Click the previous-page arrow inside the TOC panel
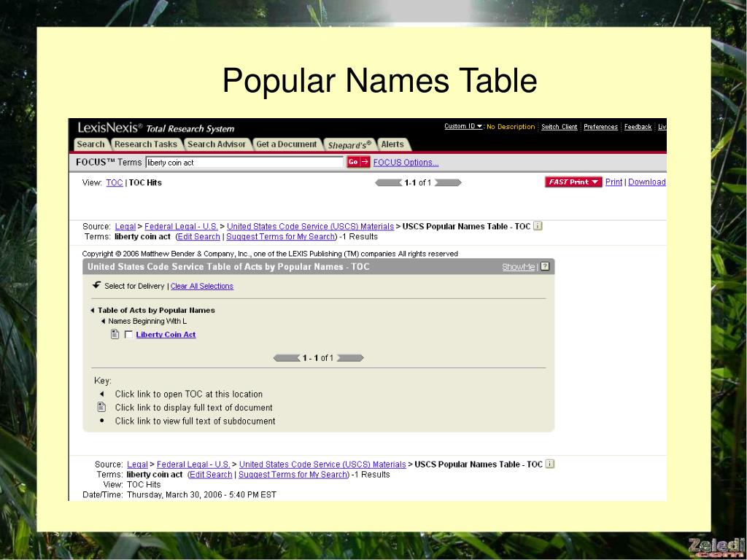This screenshot has height=560, width=747. tap(286, 357)
